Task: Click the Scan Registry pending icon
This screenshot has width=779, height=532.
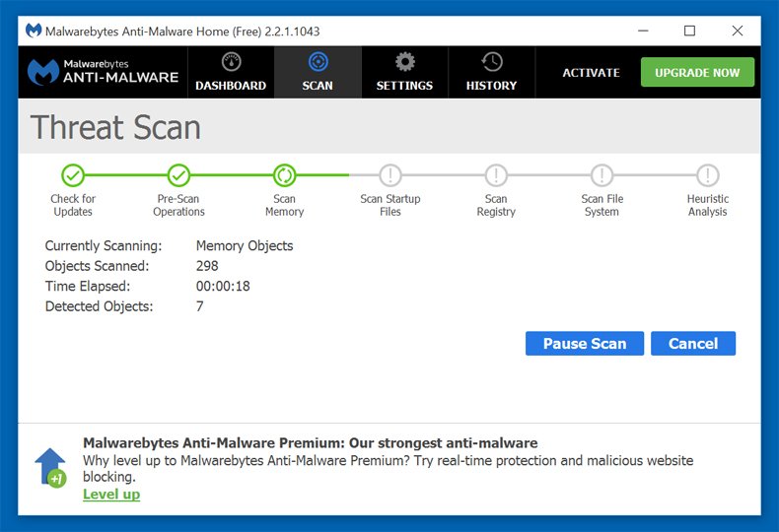Action: (x=496, y=175)
